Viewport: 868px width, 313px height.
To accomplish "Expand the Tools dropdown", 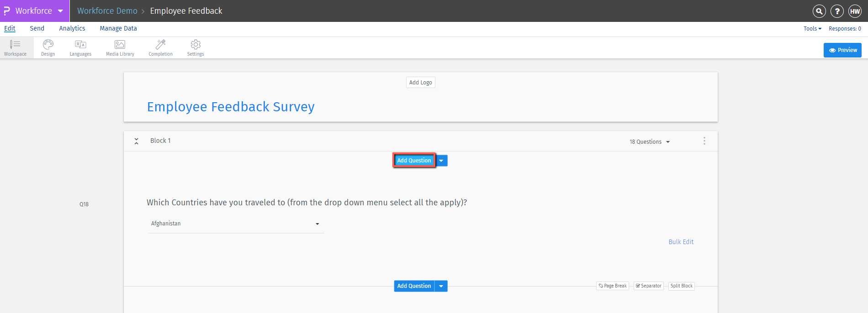I will coord(812,28).
